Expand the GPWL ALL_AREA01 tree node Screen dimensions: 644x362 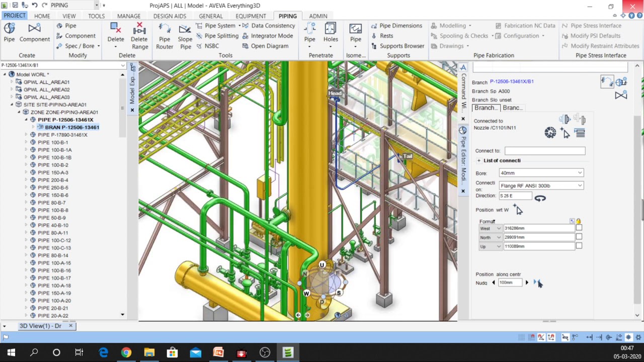tap(12, 82)
